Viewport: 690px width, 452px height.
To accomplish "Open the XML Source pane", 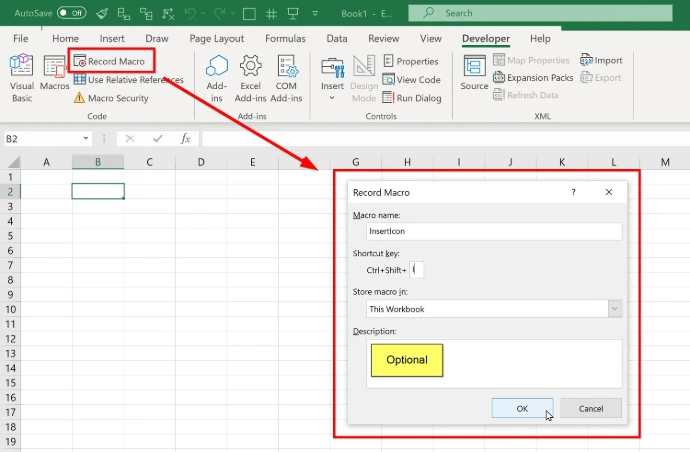I will (x=474, y=73).
